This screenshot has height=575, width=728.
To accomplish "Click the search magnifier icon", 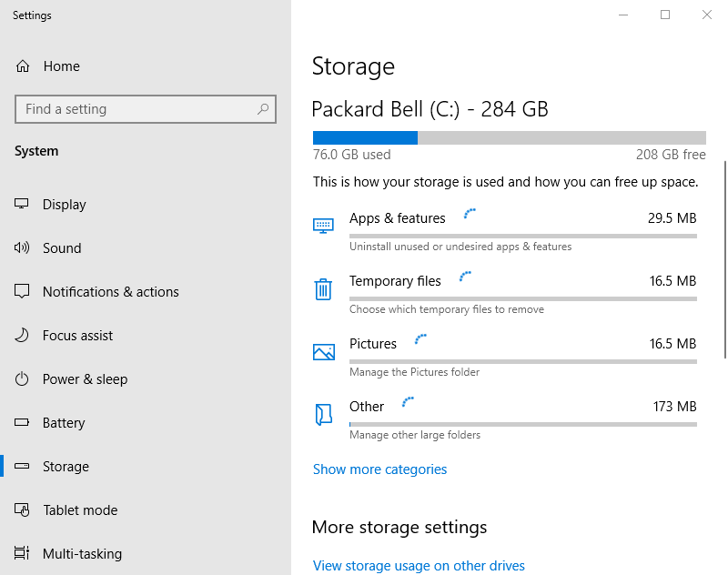I will 263,109.
